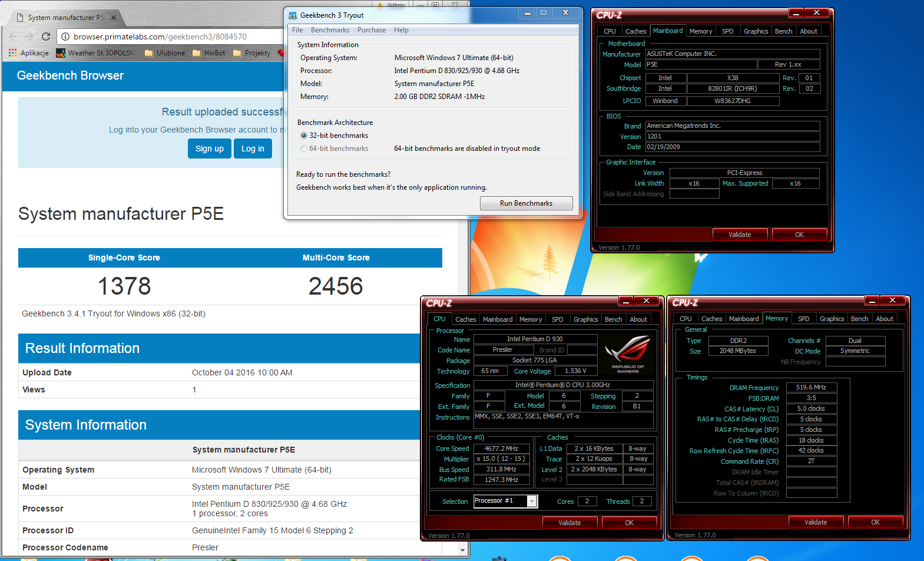Switch to About tab in CPU-Z Mainboard window
The height and width of the screenshot is (561, 924).
pyautogui.click(x=809, y=31)
